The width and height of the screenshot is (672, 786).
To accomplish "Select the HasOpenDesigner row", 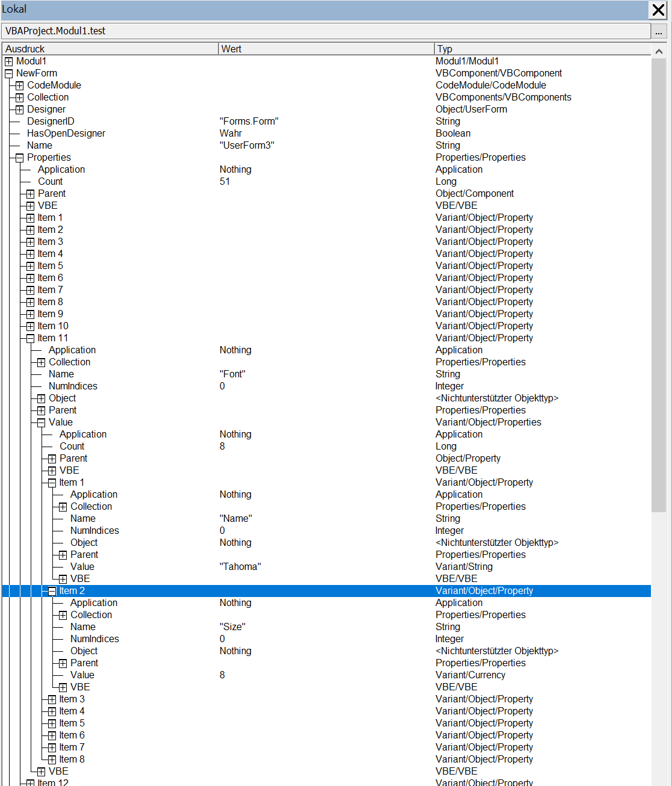I will 326,134.
